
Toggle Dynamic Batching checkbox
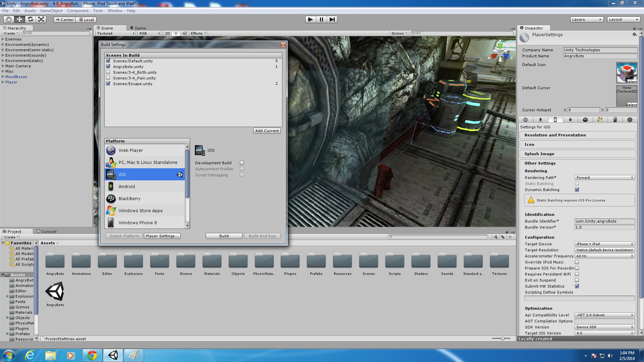pyautogui.click(x=577, y=190)
